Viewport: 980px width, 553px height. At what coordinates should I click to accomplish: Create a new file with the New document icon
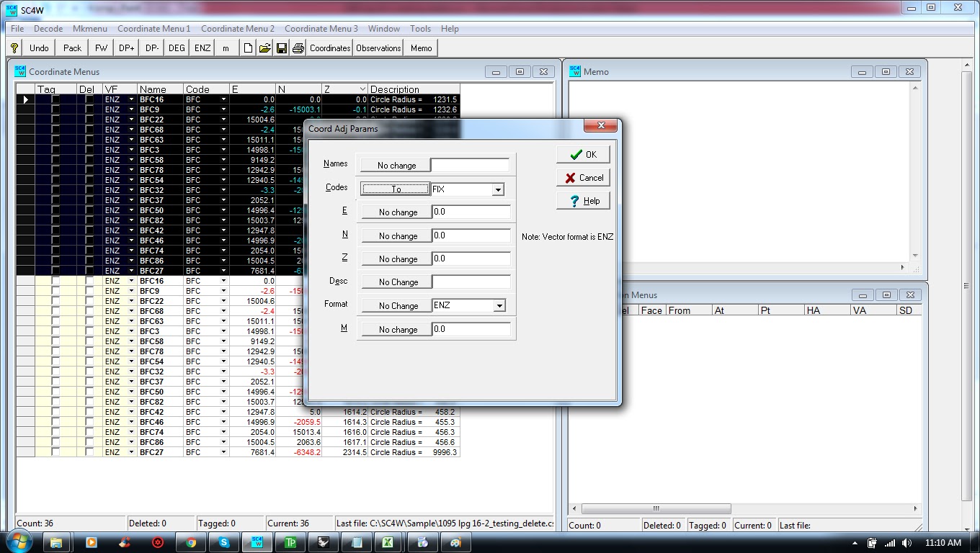tap(247, 48)
